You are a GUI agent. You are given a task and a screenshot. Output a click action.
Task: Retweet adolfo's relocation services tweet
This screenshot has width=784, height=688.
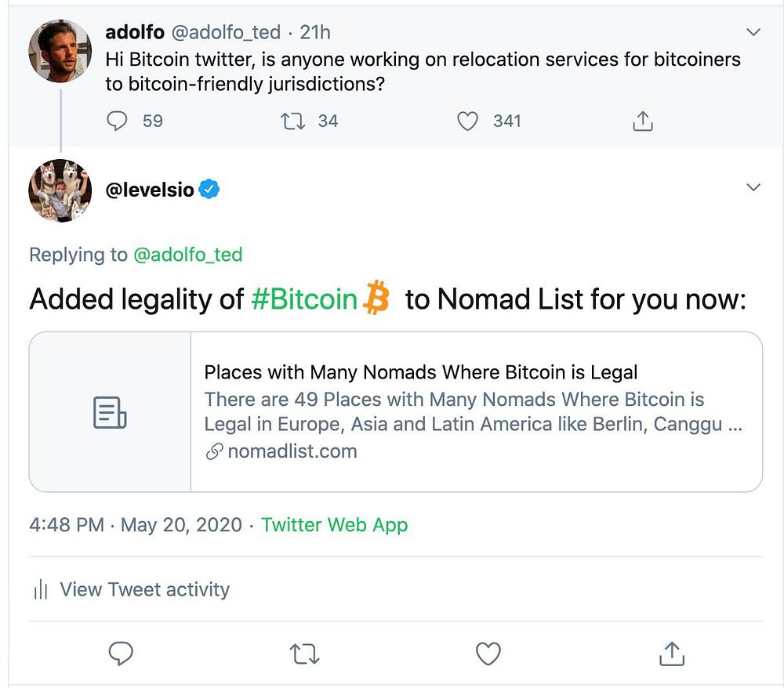(293, 121)
